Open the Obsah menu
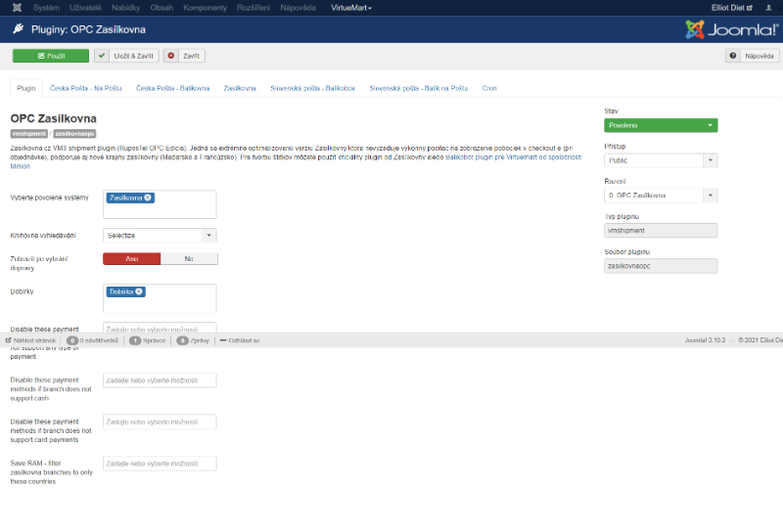 pos(161,8)
